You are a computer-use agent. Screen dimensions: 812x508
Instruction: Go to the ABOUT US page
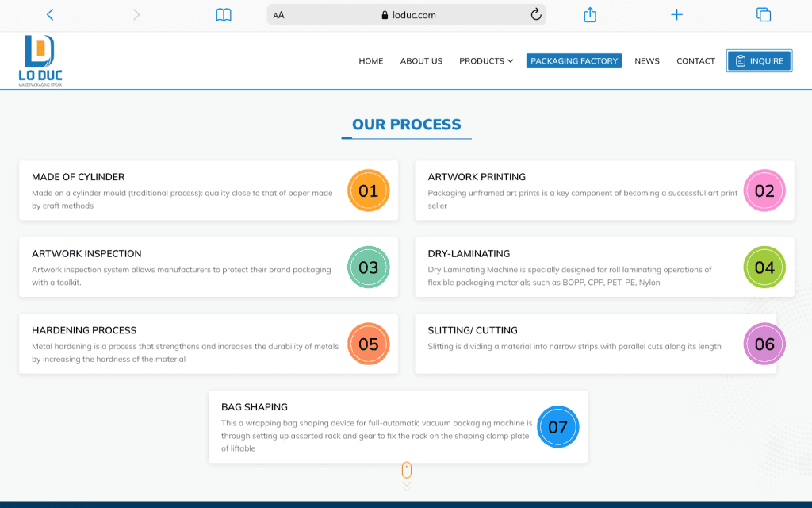pyautogui.click(x=421, y=60)
